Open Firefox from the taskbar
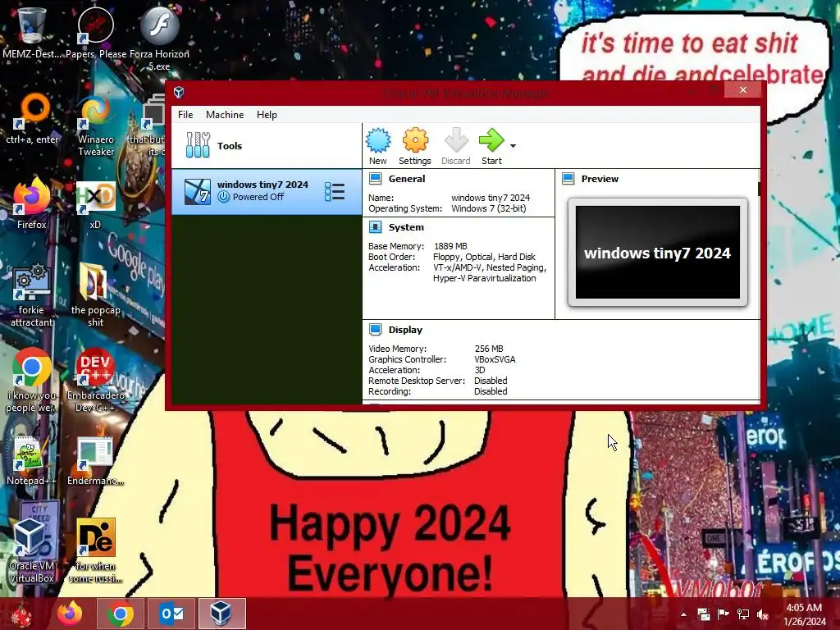 click(71, 614)
